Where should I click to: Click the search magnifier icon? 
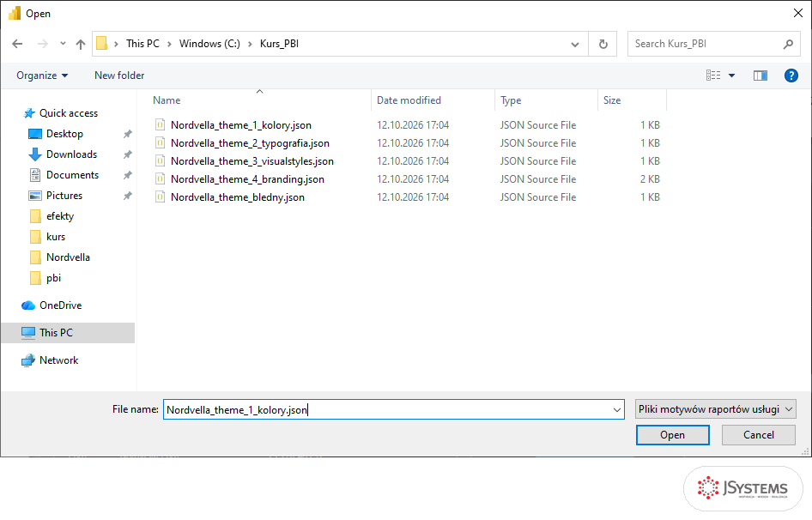click(x=788, y=44)
